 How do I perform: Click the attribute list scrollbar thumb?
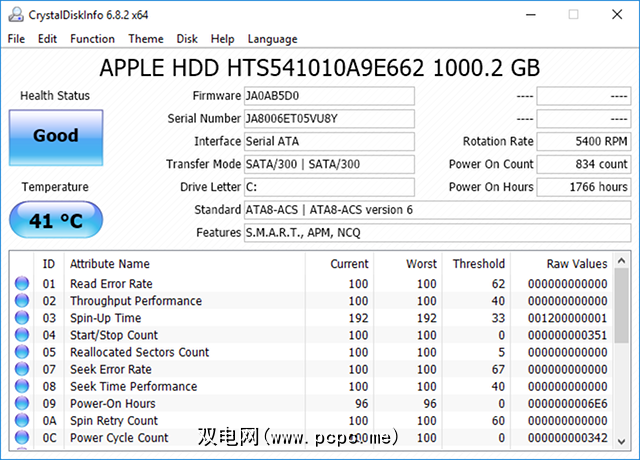point(622,306)
